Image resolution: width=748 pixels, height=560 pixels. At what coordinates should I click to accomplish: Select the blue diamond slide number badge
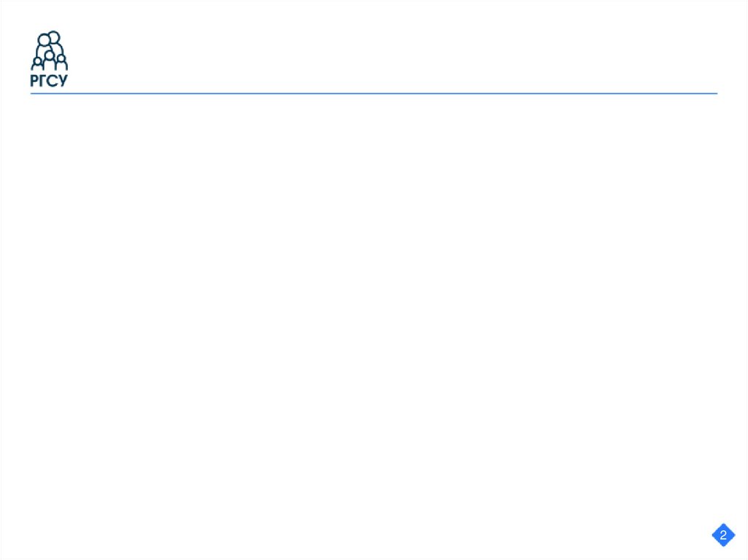click(x=723, y=534)
